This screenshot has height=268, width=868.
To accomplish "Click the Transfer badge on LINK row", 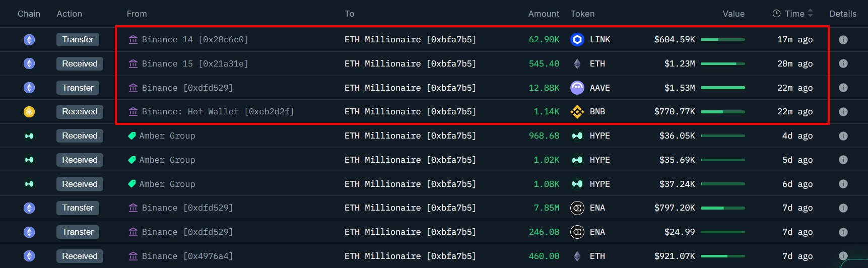I will pyautogui.click(x=78, y=39).
